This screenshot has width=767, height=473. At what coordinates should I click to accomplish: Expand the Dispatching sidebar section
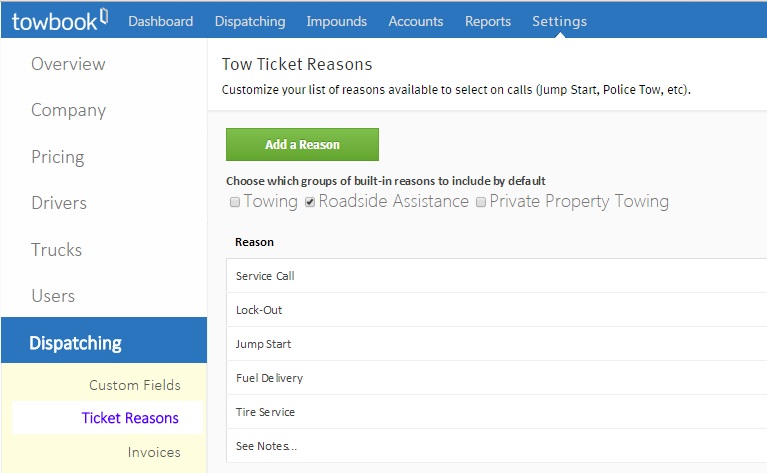click(x=76, y=343)
